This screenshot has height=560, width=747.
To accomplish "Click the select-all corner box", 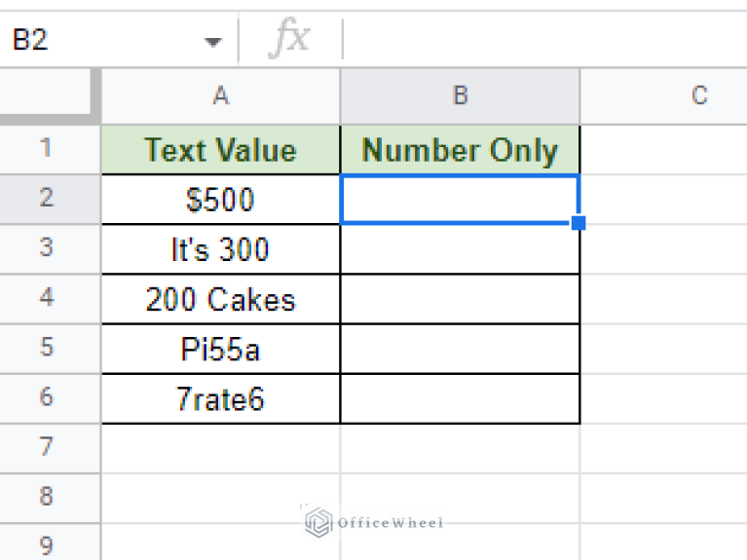I will 49,95.
